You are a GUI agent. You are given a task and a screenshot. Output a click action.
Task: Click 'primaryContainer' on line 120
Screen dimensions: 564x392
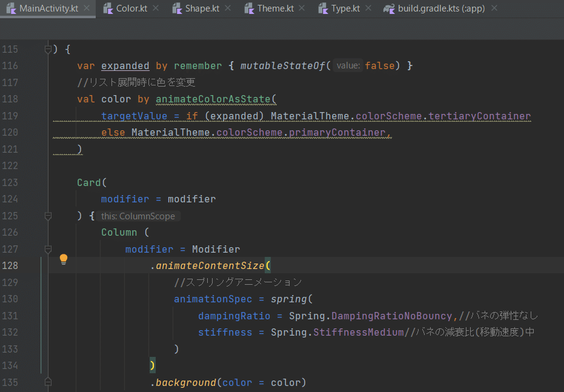click(x=337, y=132)
